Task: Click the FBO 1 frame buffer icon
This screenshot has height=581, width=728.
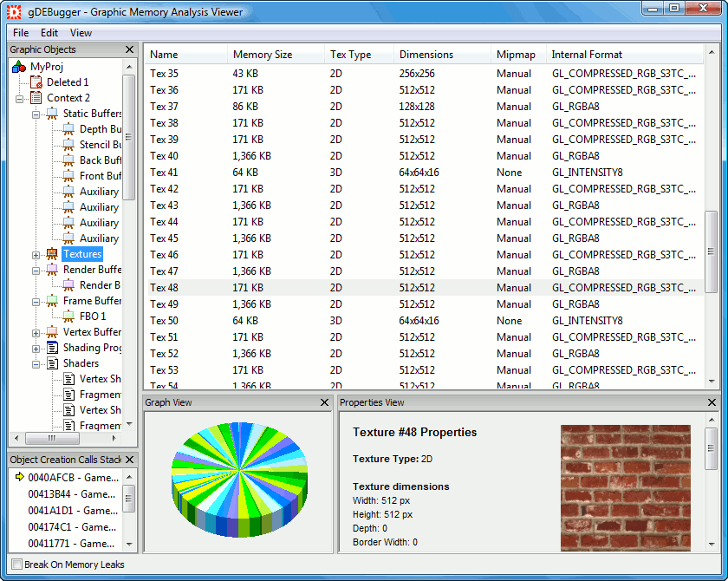Action: [68, 317]
